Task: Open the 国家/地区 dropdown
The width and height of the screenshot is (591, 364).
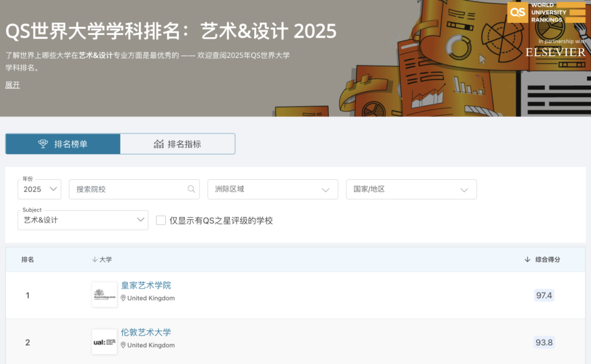Action: click(x=411, y=189)
